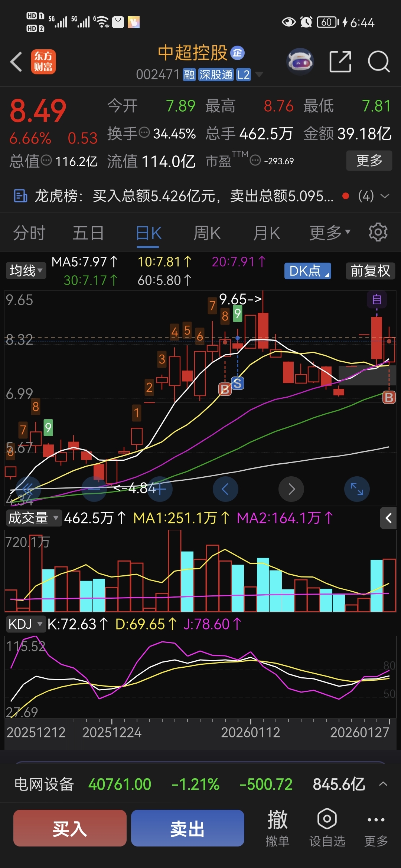The image size is (401, 868).
Task: Jump to earliest data double-left arrow
Action: (x=28, y=489)
